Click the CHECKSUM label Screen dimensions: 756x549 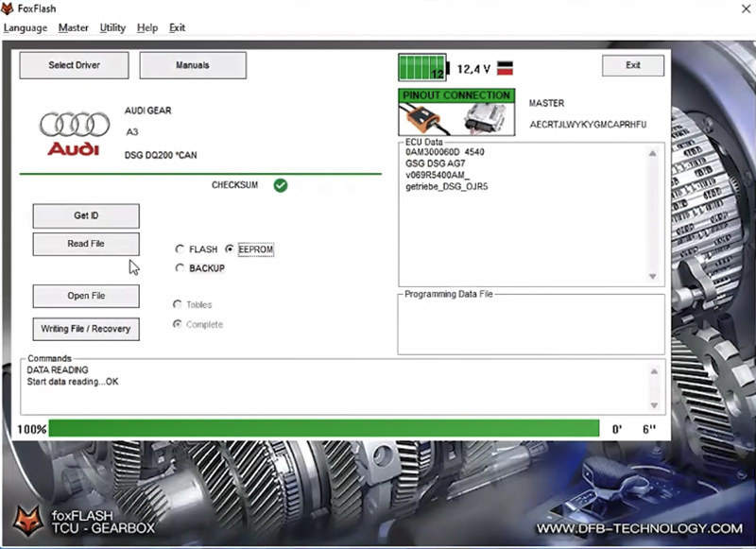click(234, 185)
